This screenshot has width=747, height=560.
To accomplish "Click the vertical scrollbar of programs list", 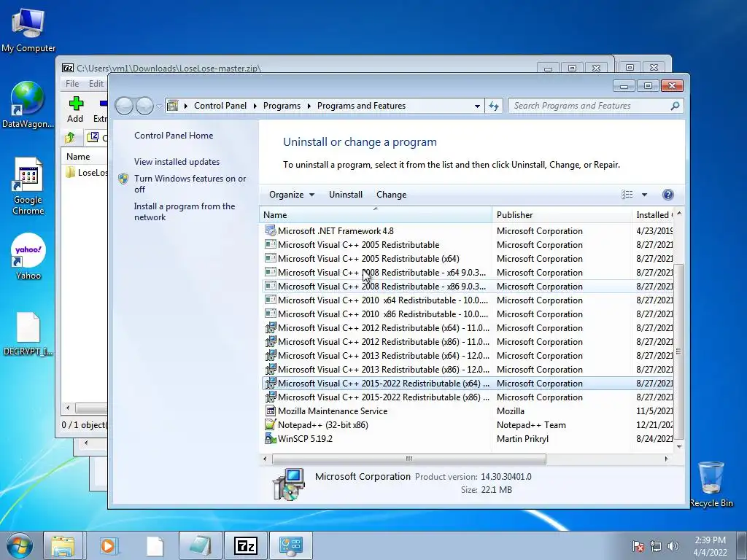I will coord(679,351).
